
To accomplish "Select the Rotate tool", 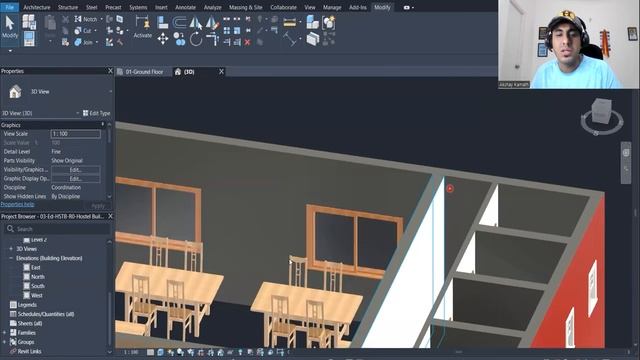I will 196,40.
